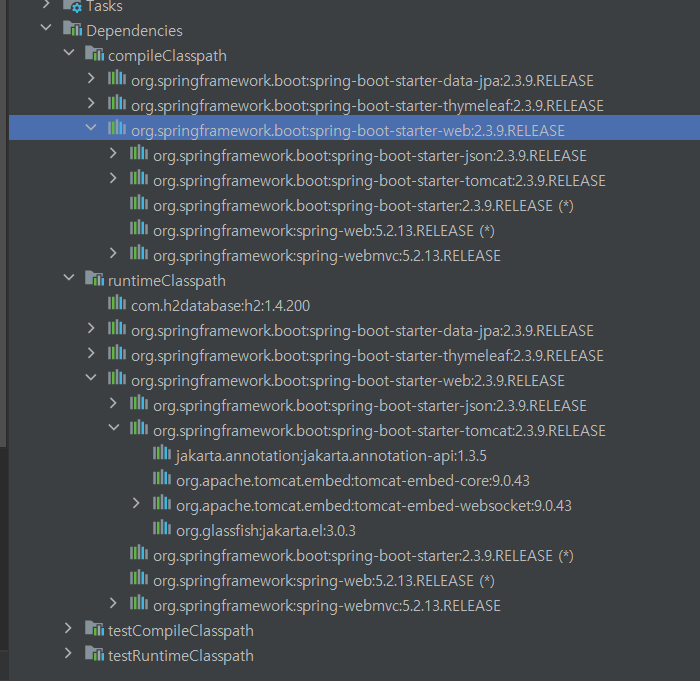Click starter-tomcat library icon under compileClasspath
700x681 pixels.
139,178
